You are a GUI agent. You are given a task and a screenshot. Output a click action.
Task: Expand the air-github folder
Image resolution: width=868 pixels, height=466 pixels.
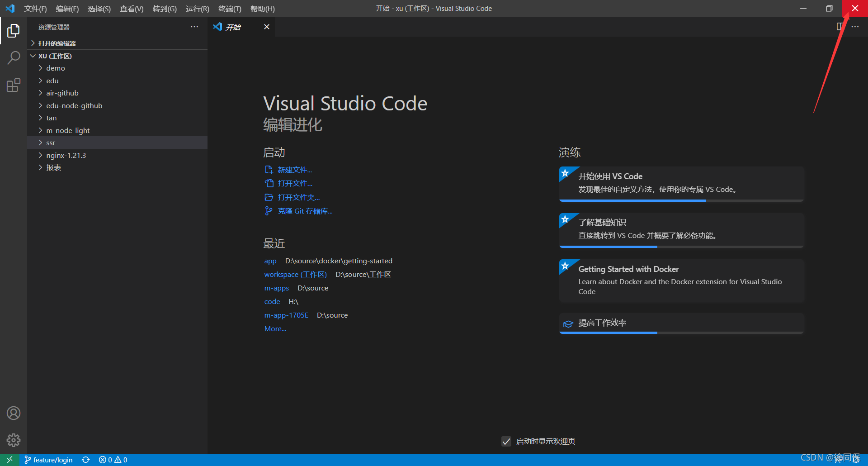tap(118, 93)
